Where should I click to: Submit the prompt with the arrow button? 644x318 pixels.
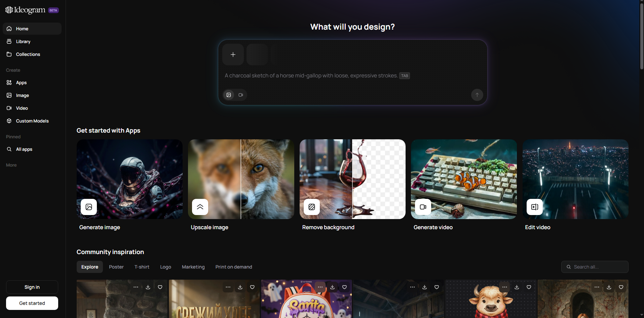(477, 95)
